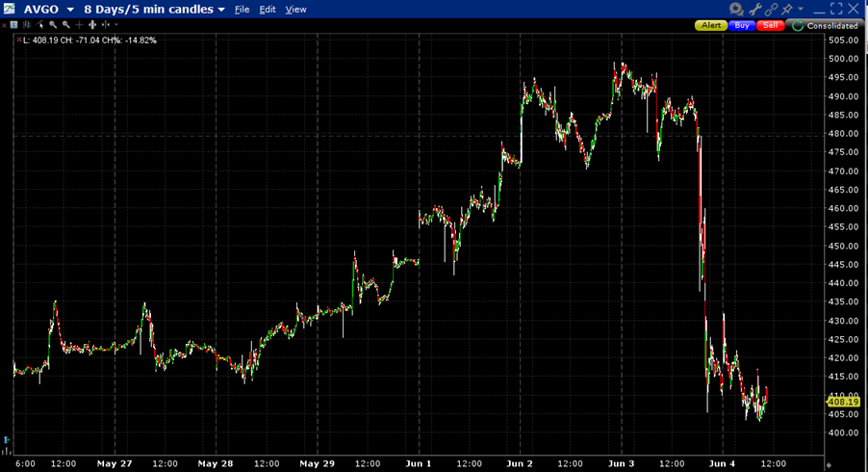Click the Consolidated label tab
Image resolution: width=868 pixels, height=472 pixels.
coord(832,26)
